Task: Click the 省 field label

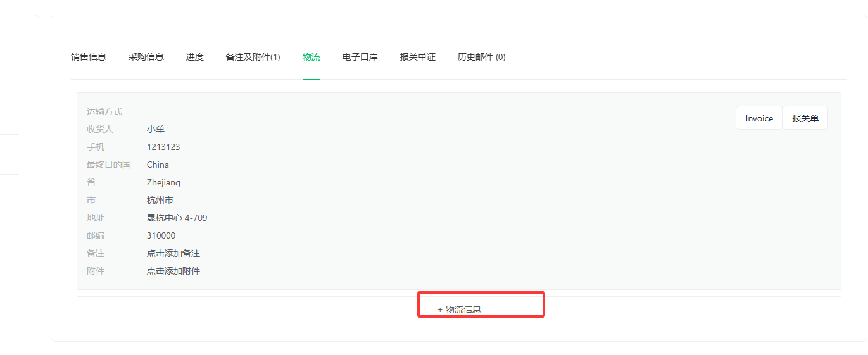Action: [91, 182]
